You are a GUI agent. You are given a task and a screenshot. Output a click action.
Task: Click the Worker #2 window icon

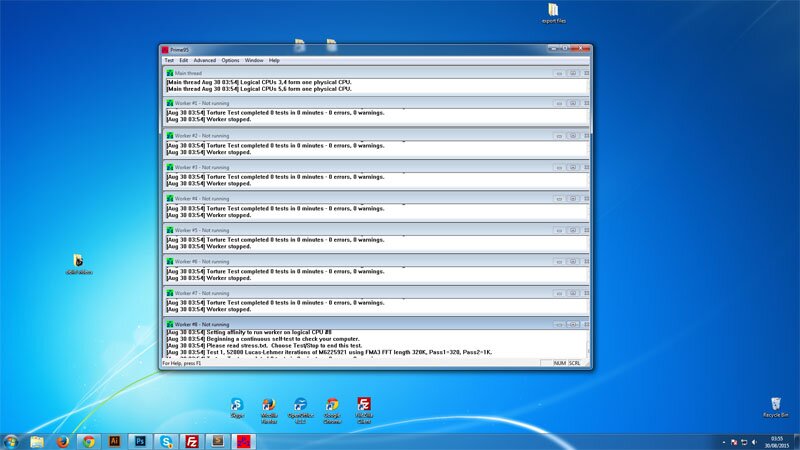pos(170,136)
